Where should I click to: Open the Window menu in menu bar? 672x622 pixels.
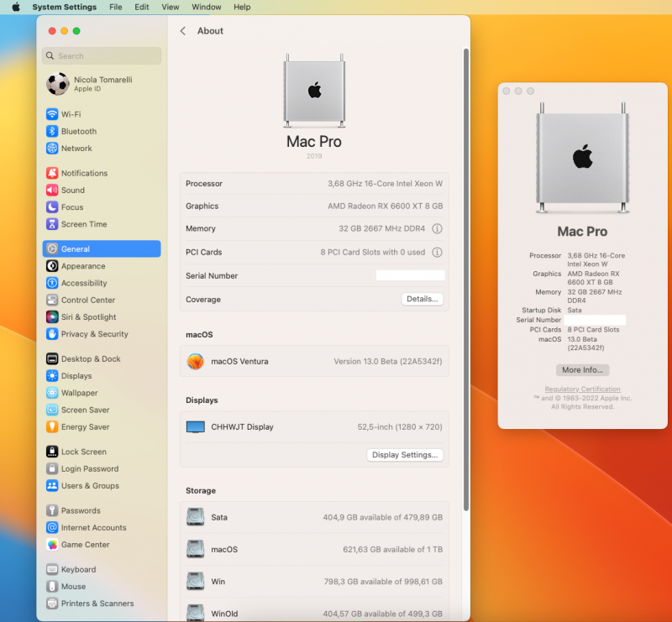207,7
